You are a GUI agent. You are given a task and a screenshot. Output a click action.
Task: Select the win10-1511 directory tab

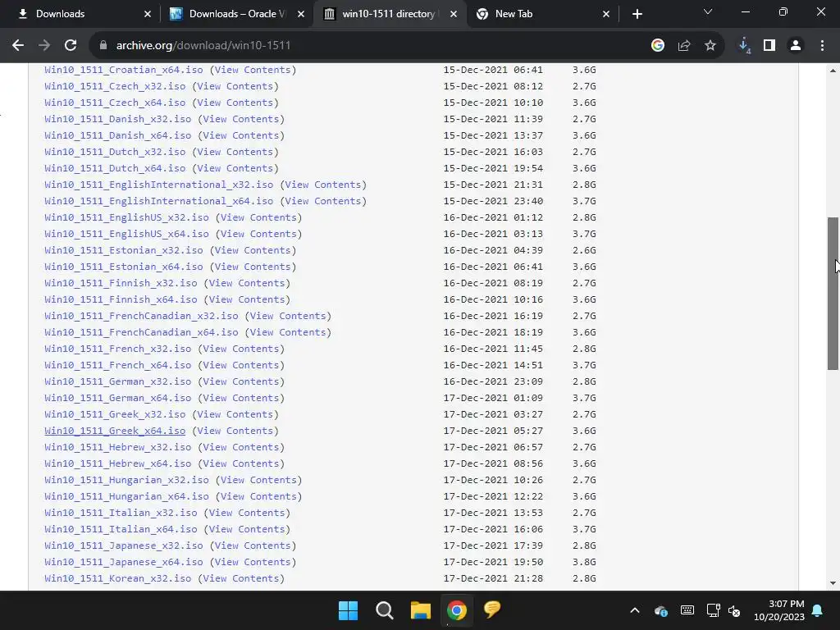coord(388,14)
